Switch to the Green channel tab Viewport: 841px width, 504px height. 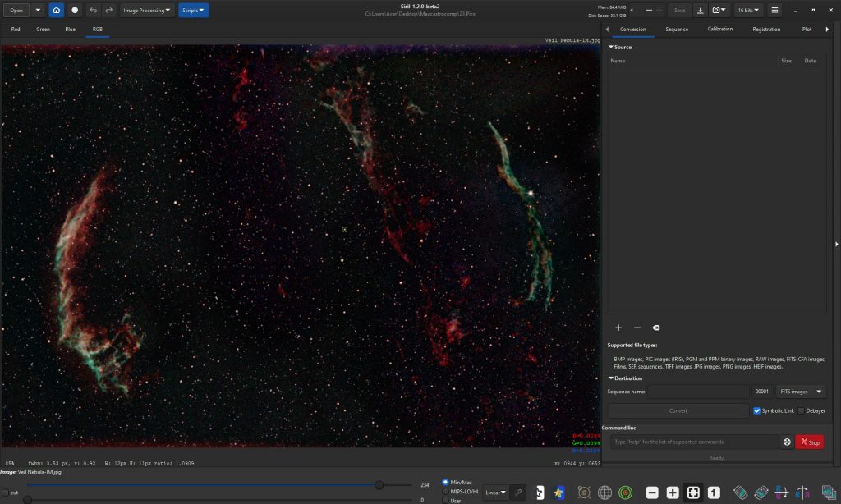pyautogui.click(x=43, y=29)
